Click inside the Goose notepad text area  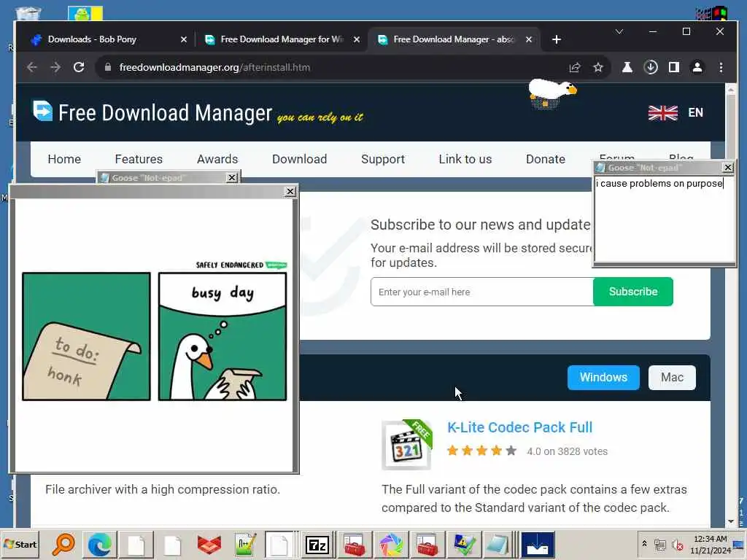664,219
